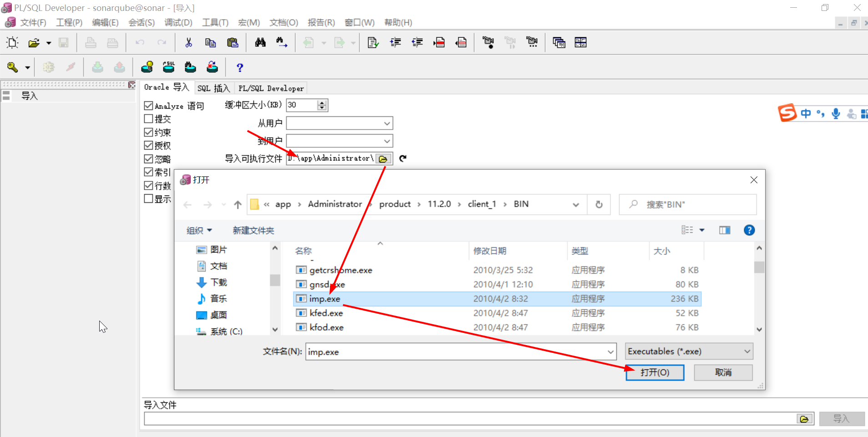Toggle the 授权 checkbox
This screenshot has height=437, width=868.
coord(148,145)
